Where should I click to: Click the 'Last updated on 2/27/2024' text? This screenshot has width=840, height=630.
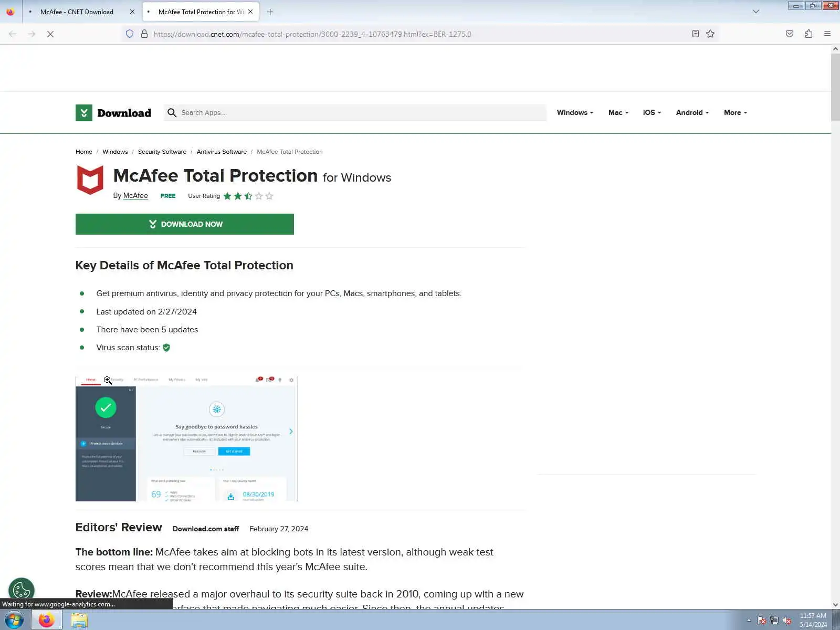146,312
